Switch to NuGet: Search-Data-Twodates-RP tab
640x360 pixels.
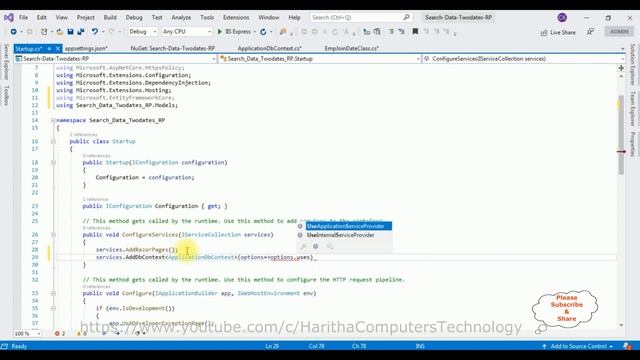[x=173, y=48]
